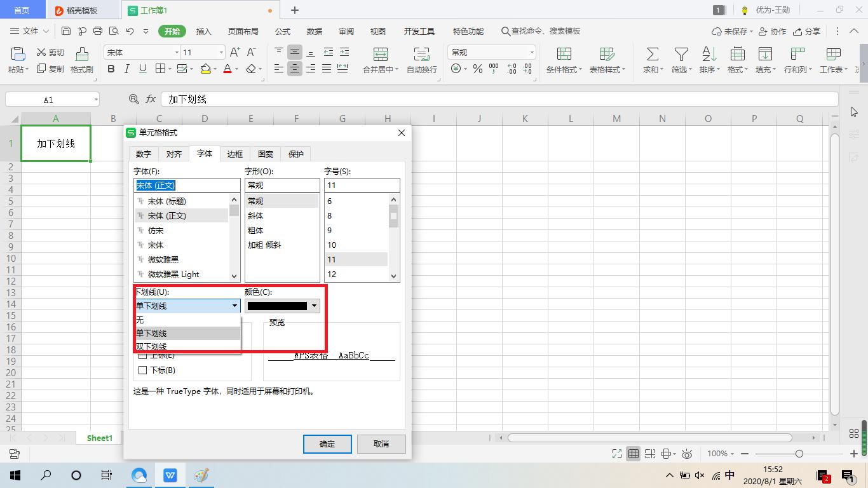The width and height of the screenshot is (868, 488).
Task: Open the Filter (筛选) funnel icon
Action: click(681, 55)
